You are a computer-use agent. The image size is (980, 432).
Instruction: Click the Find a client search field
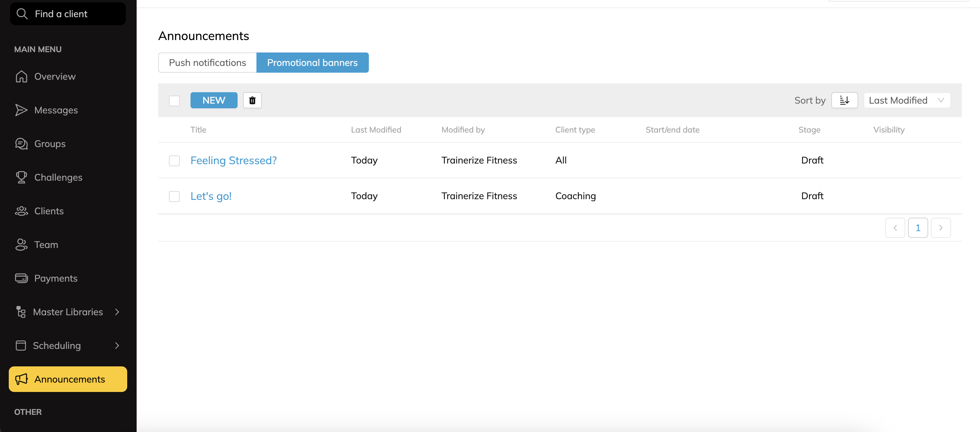pos(68,14)
